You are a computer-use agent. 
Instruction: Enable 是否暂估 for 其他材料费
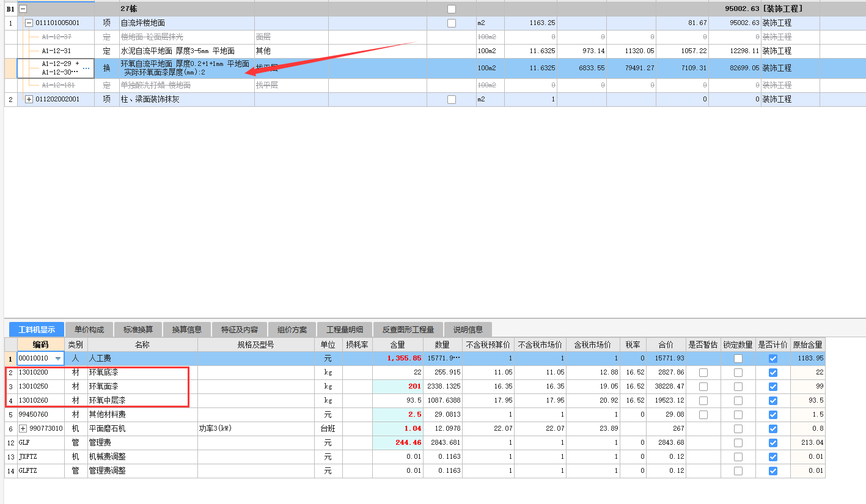(x=703, y=414)
